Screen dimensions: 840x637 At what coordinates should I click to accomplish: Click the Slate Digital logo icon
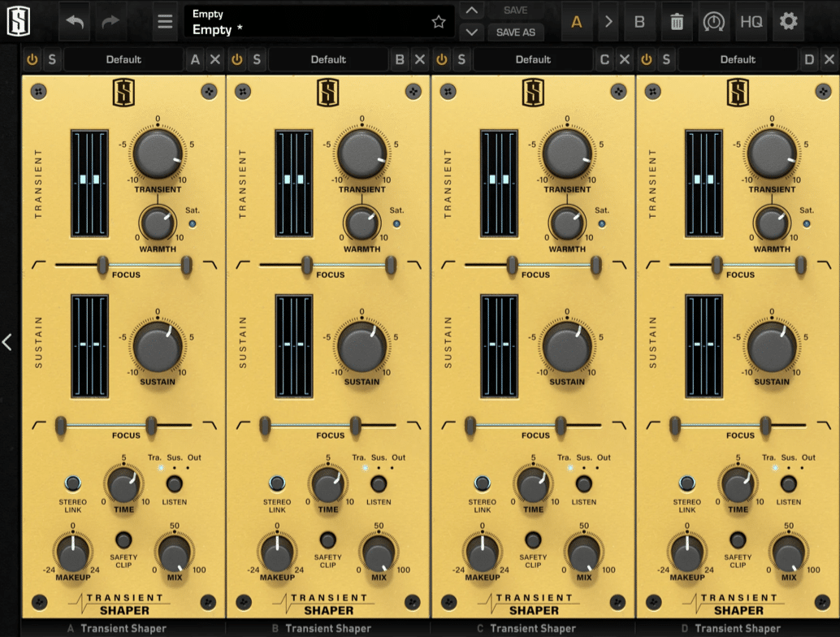click(x=18, y=21)
